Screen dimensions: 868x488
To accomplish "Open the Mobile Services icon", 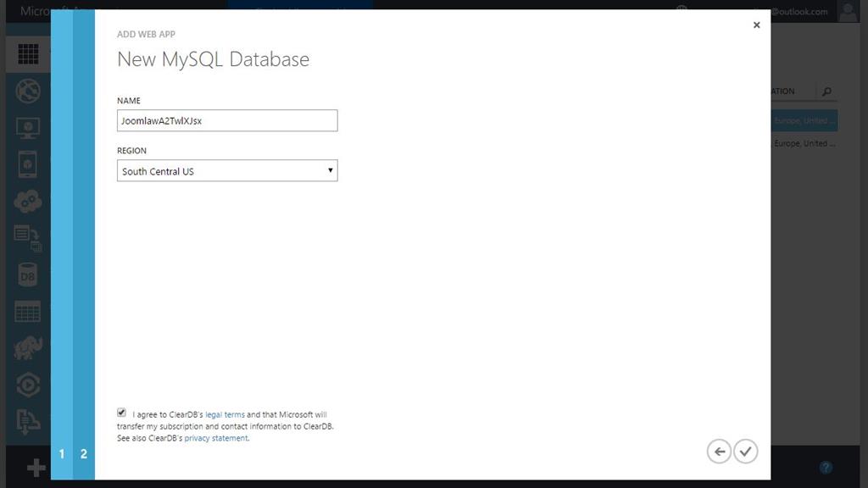I will pyautogui.click(x=28, y=164).
